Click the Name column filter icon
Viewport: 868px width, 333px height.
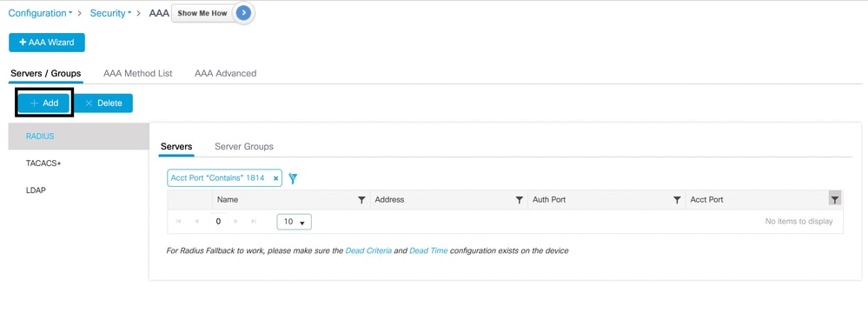361,200
